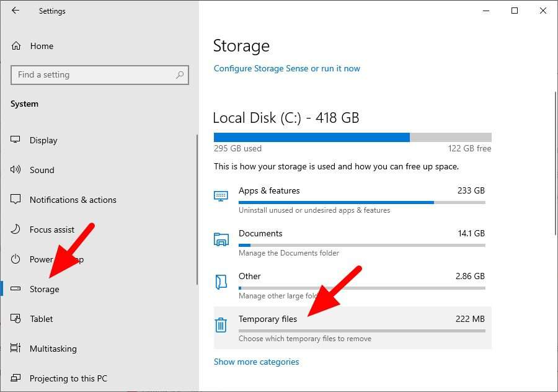The height and width of the screenshot is (392, 558).
Task: Click the Home navigation item
Action: [41, 46]
